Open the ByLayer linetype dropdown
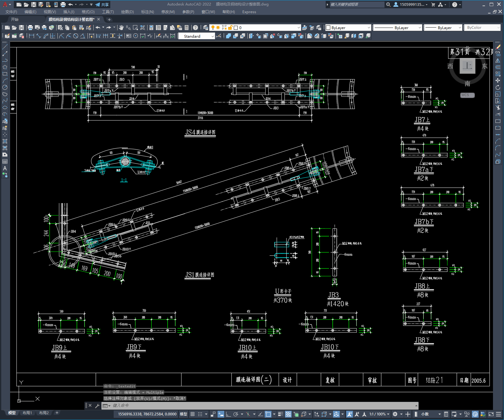The width and height of the screenshot is (504, 420). click(x=398, y=28)
